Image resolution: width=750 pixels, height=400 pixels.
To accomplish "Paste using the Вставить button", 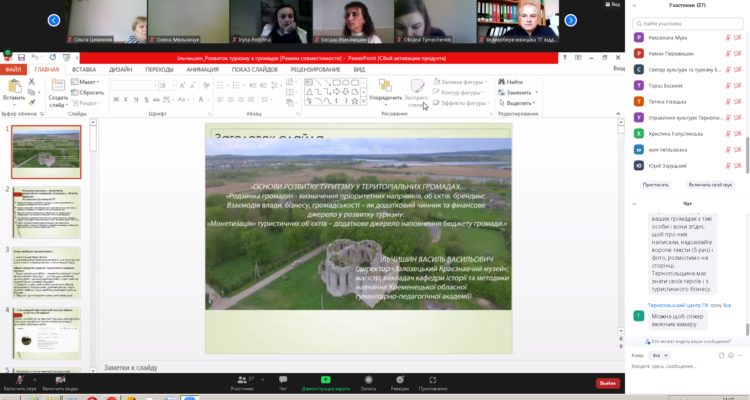I will point(14,91).
